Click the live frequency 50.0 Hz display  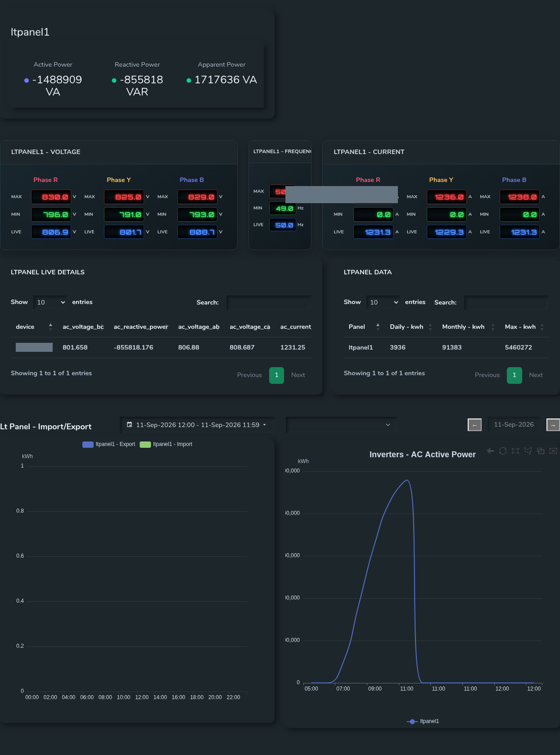tap(282, 225)
